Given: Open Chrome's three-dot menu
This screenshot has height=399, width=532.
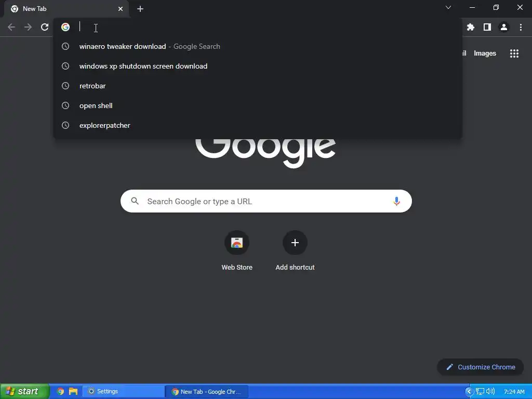Looking at the screenshot, I should pos(521,27).
